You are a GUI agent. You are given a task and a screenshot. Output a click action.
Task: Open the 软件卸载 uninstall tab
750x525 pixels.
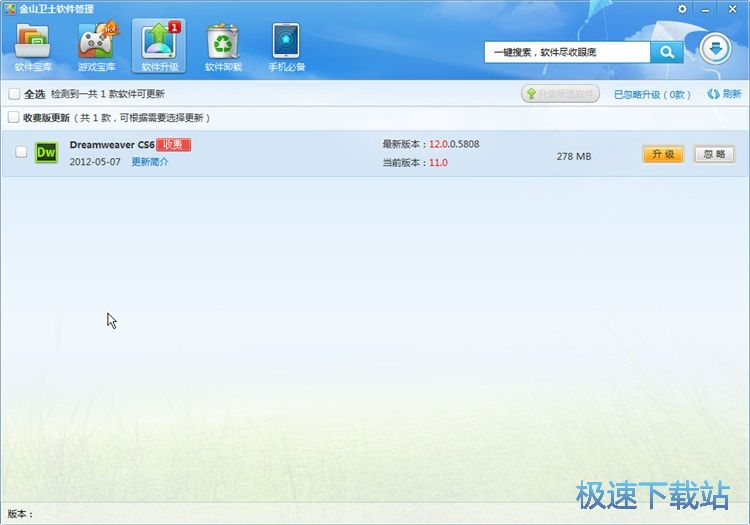[x=223, y=47]
